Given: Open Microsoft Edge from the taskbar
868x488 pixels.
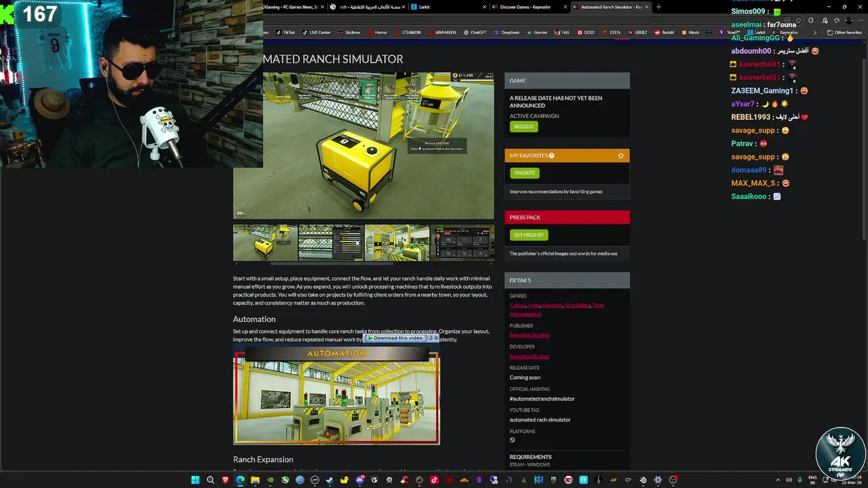Looking at the screenshot, I should pyautogui.click(x=240, y=480).
